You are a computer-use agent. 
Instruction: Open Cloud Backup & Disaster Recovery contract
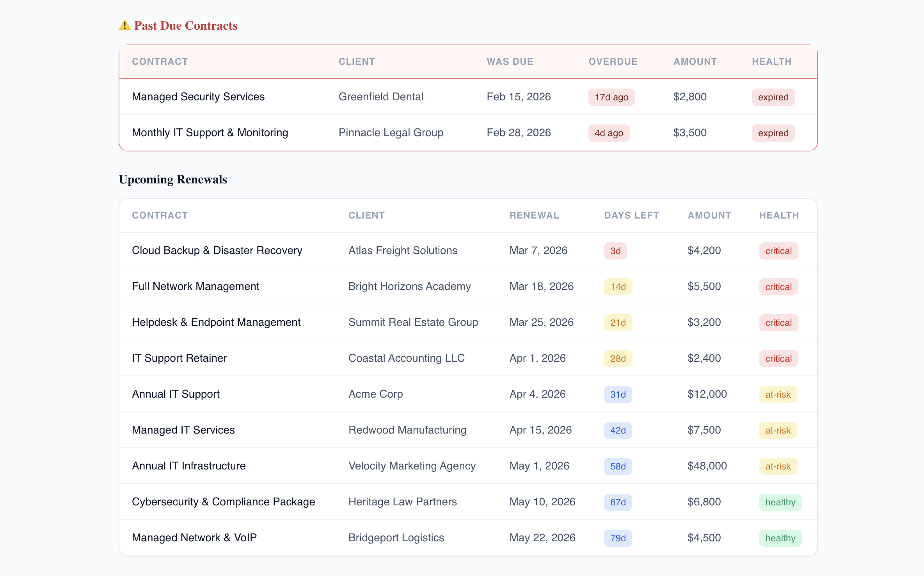point(217,251)
